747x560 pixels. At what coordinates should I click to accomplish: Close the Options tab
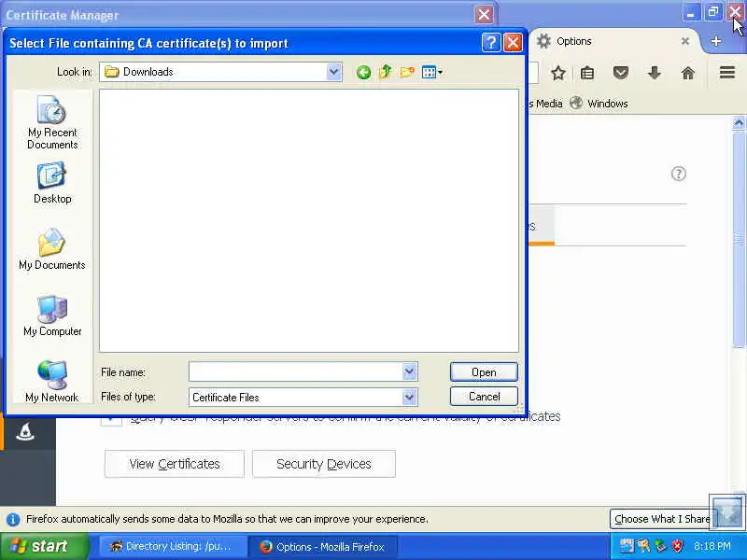(685, 41)
